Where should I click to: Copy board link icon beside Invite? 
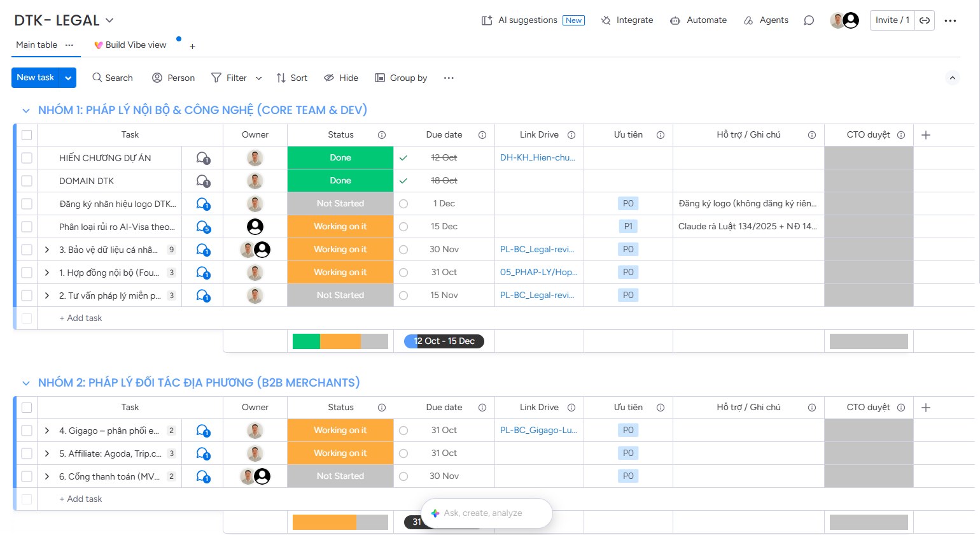click(x=925, y=20)
